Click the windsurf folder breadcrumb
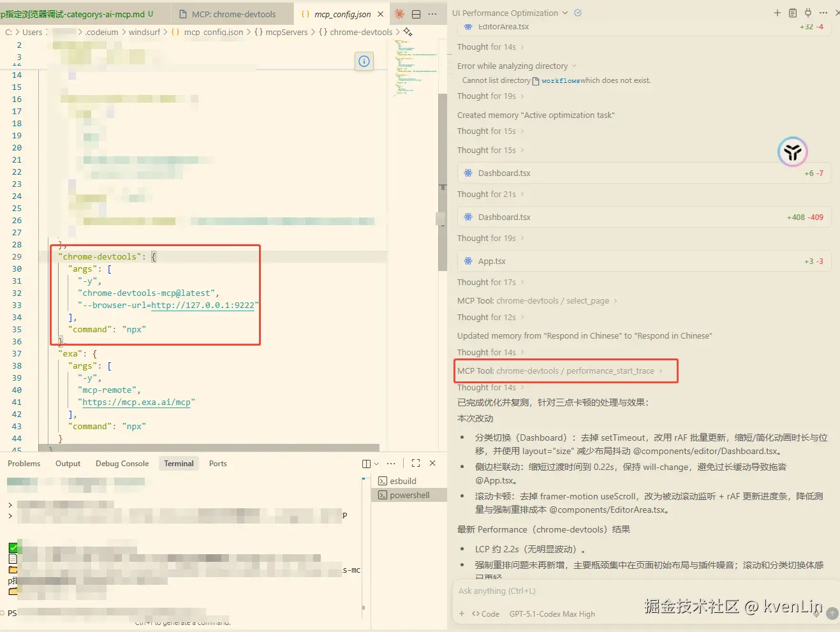Image resolution: width=840 pixels, height=632 pixels. 144,32
